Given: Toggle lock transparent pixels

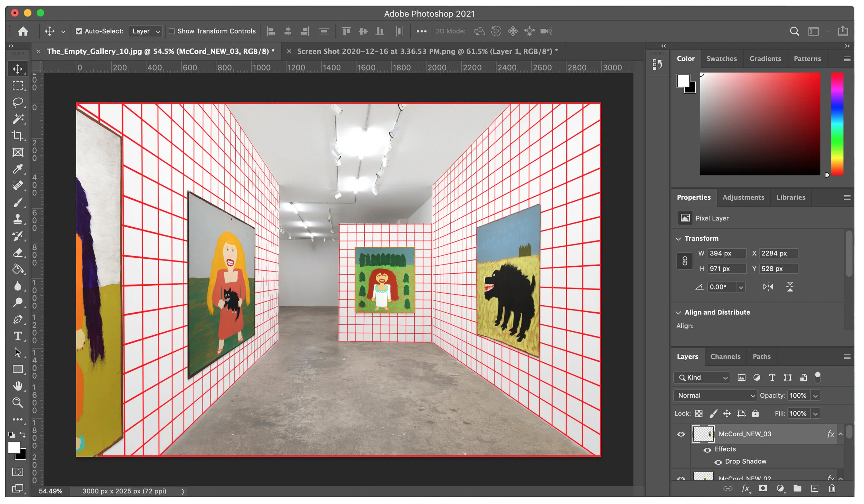Looking at the screenshot, I should tap(699, 413).
